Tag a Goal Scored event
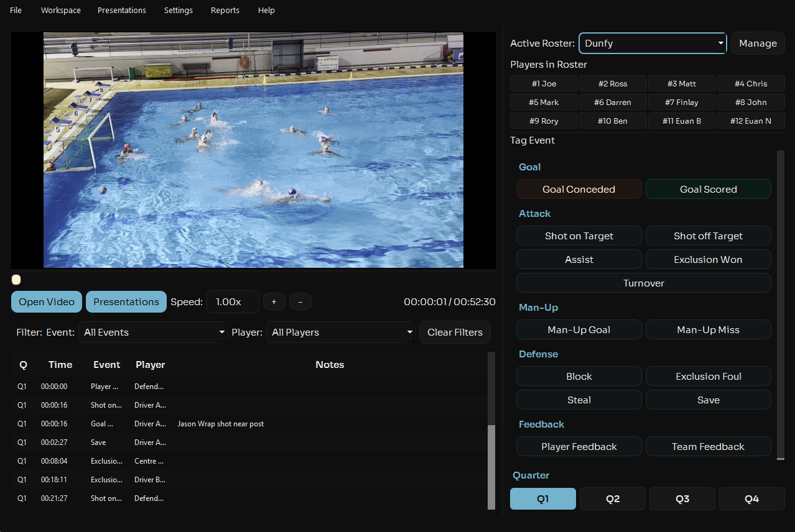The width and height of the screenshot is (795, 532). (708, 189)
